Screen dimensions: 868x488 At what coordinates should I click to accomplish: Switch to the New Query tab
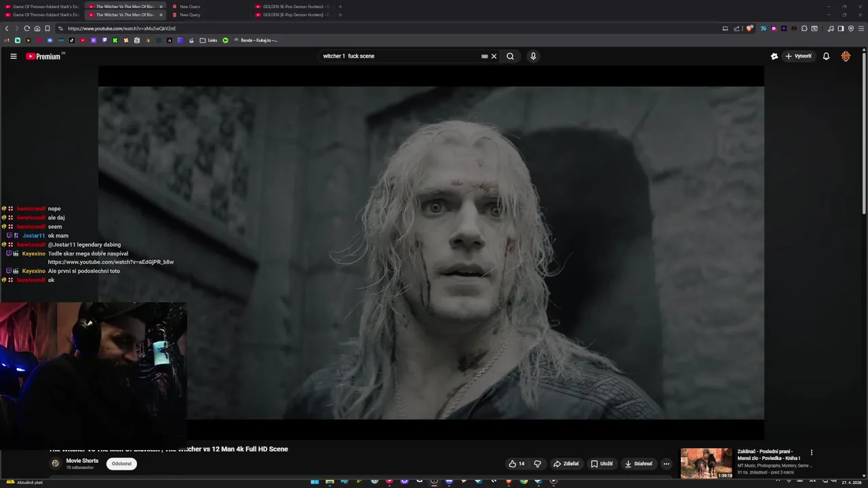click(x=190, y=15)
